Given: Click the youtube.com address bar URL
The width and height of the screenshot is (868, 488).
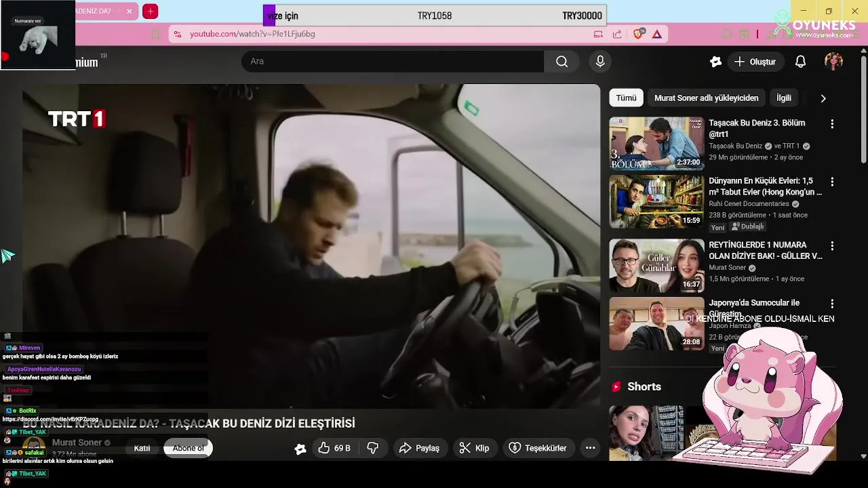Looking at the screenshot, I should pyautogui.click(x=252, y=34).
